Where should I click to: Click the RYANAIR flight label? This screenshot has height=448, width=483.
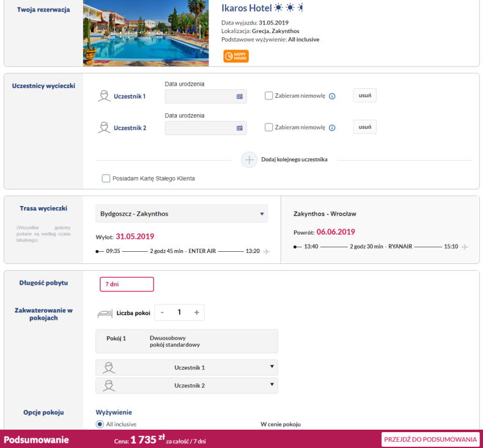point(400,247)
